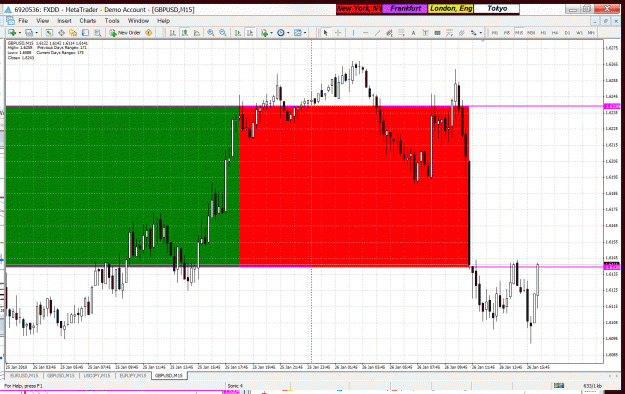Viewport: 625px width, 394px height.
Task: Show the Terminal panel icon
Action: pos(85,33)
